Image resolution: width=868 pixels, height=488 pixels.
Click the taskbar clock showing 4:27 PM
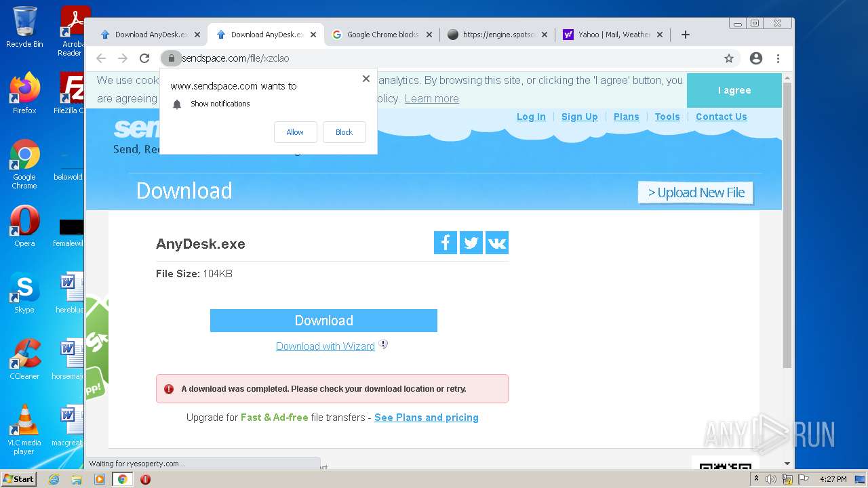click(833, 479)
